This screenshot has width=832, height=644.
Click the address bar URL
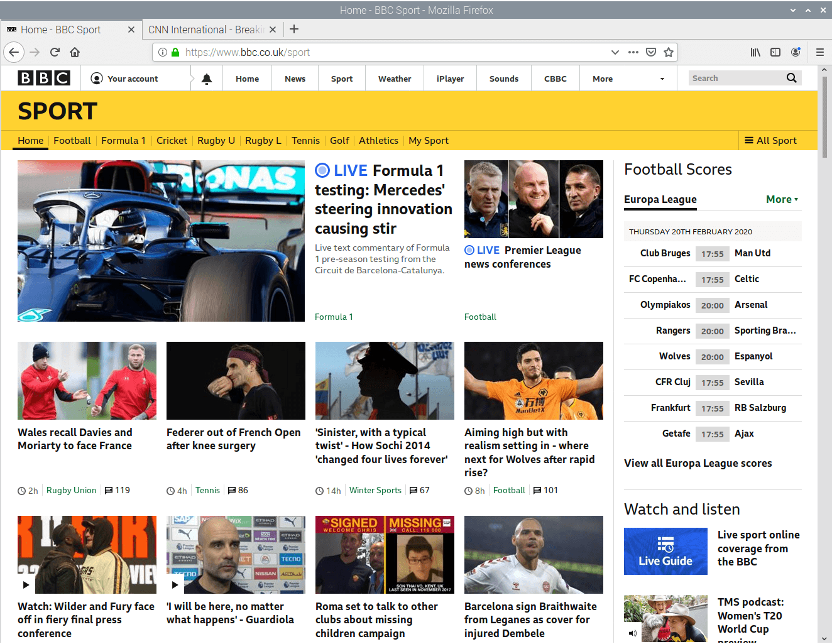point(248,52)
